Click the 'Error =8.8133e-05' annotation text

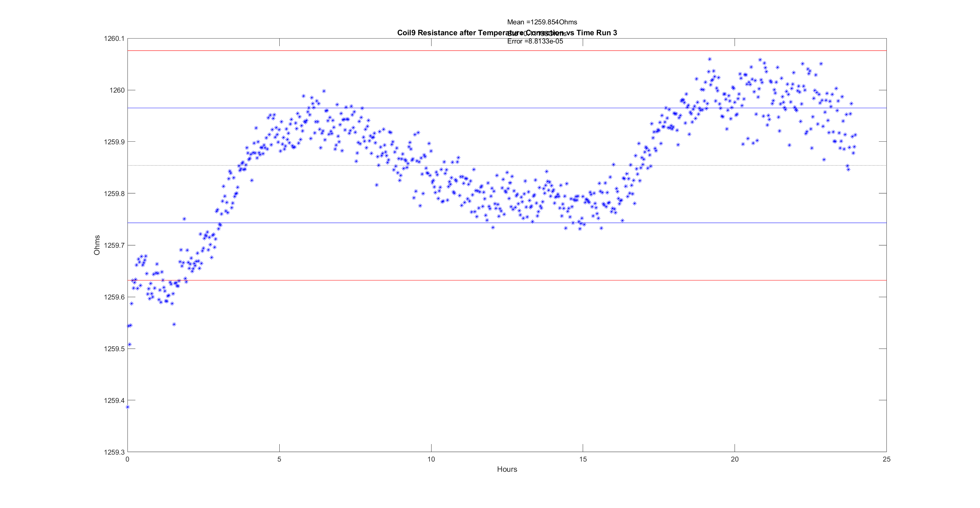click(x=535, y=42)
